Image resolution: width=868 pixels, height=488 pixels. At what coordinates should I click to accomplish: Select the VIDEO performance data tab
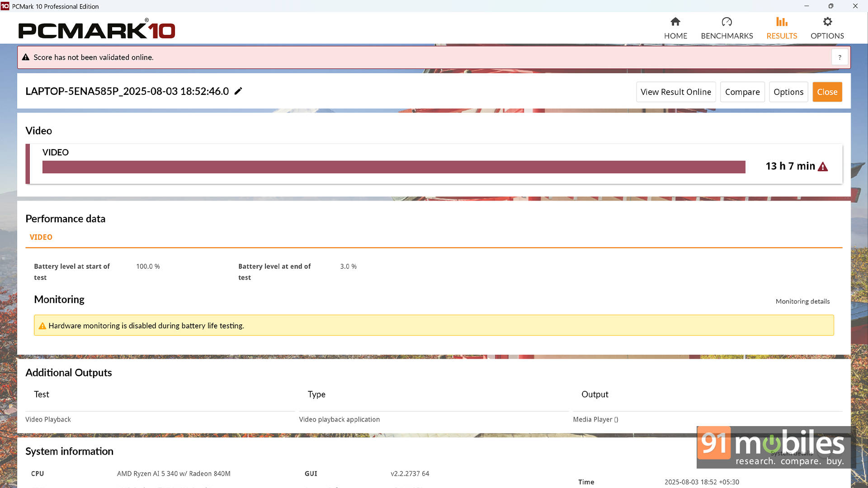click(x=41, y=237)
